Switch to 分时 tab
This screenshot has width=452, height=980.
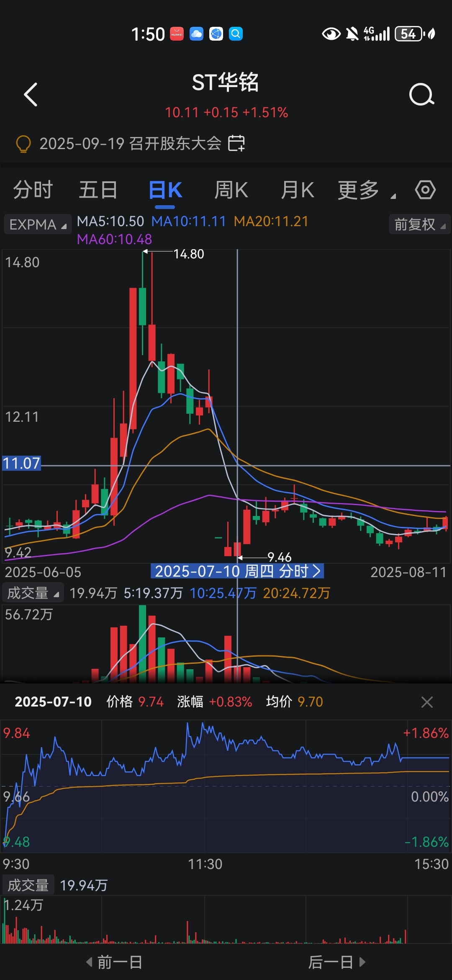(33, 190)
